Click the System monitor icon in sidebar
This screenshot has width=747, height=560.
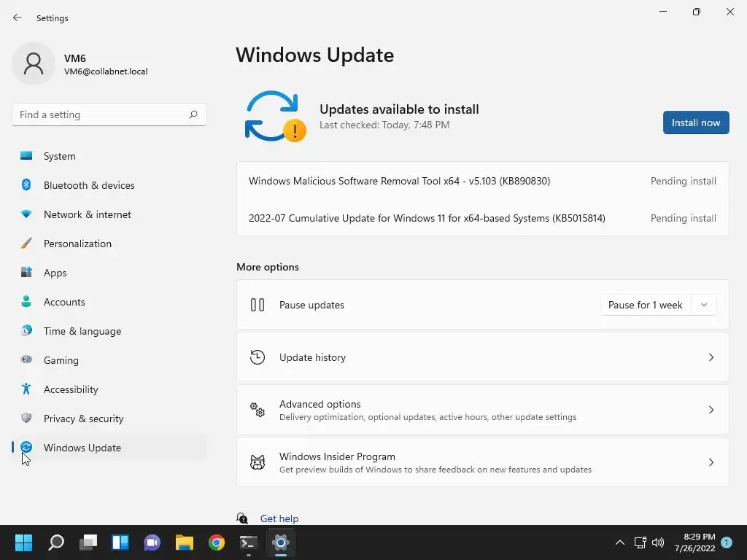[26, 156]
